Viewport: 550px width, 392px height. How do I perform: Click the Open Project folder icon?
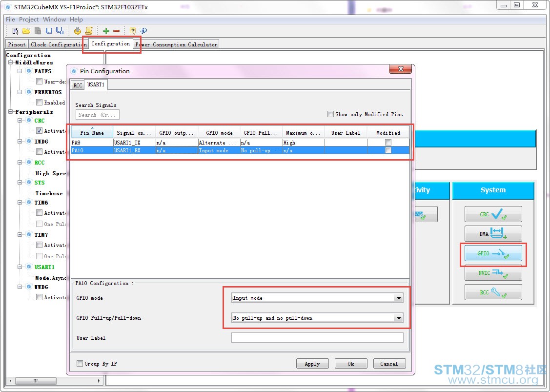26,31
